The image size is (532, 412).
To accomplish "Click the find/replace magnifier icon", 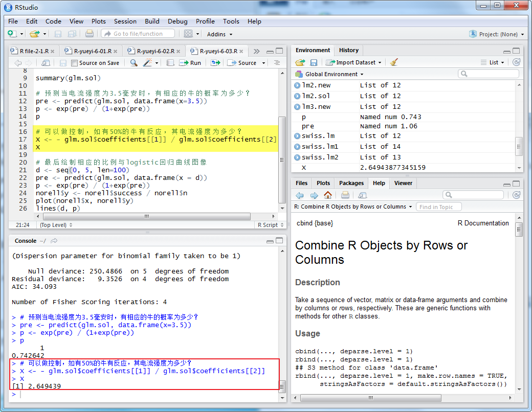I will click(134, 63).
